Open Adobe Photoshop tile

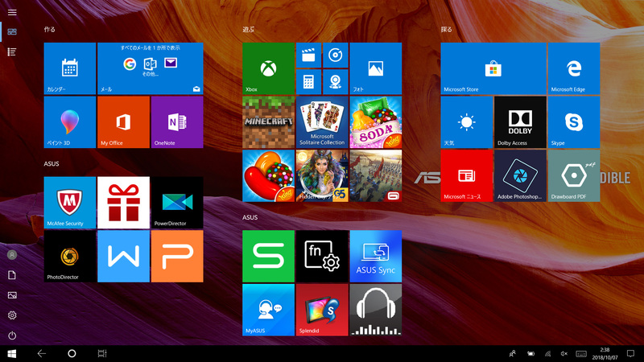pos(520,175)
